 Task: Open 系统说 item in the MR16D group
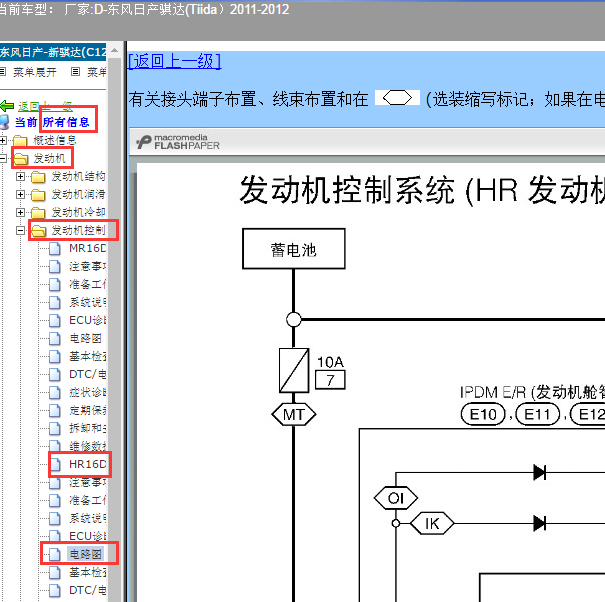pos(88,302)
